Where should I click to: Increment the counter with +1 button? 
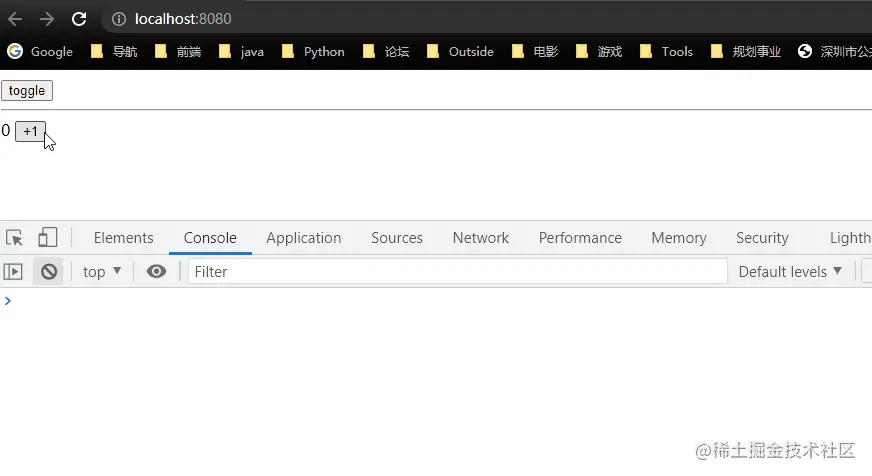[30, 131]
